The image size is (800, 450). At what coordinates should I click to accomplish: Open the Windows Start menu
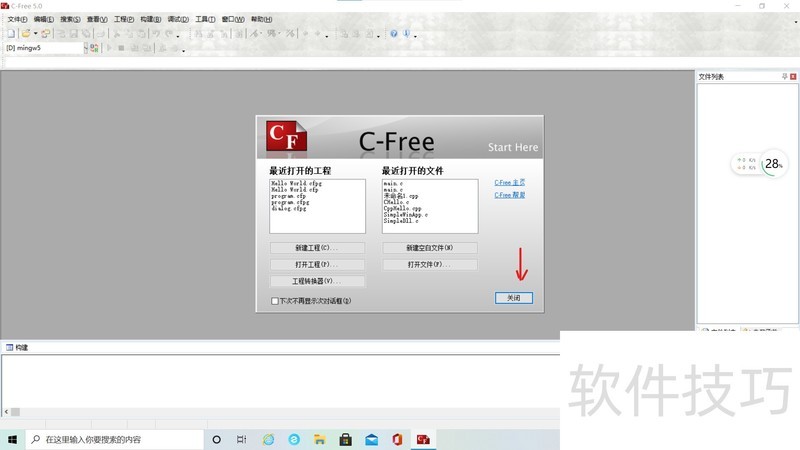(x=12, y=439)
